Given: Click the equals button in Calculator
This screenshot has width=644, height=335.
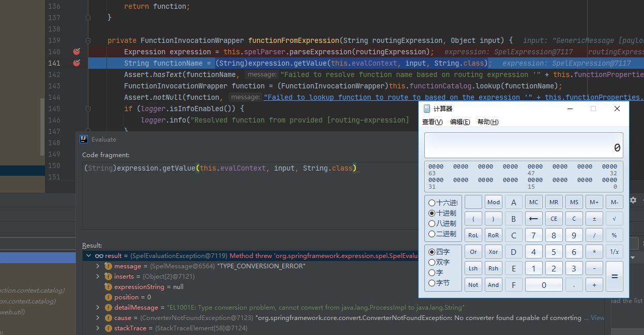Looking at the screenshot, I should [614, 277].
